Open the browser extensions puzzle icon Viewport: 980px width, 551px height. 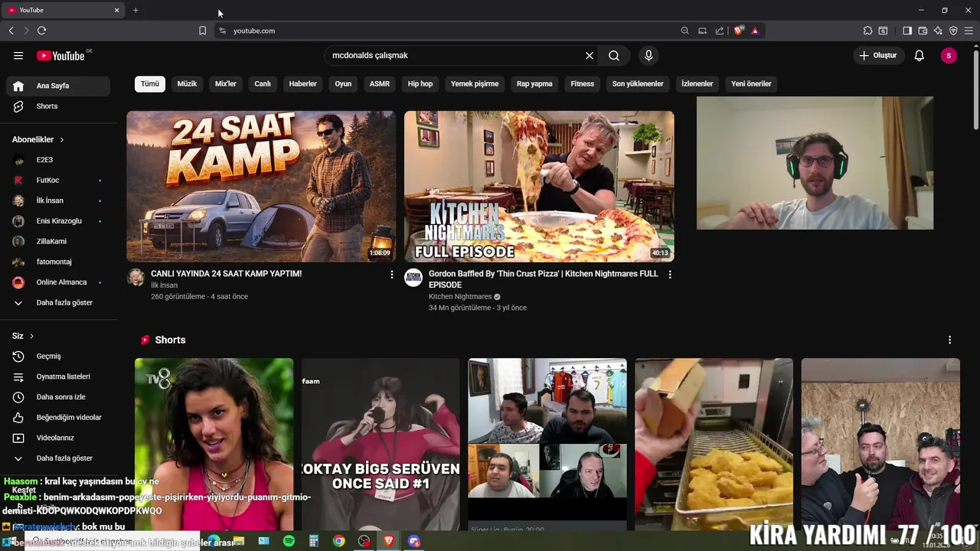point(867,31)
